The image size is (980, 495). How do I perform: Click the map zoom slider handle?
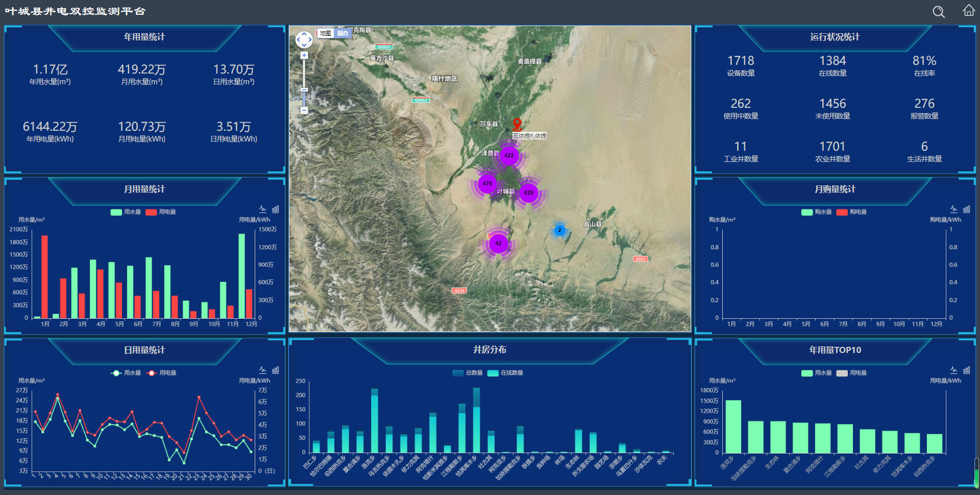coord(304,90)
